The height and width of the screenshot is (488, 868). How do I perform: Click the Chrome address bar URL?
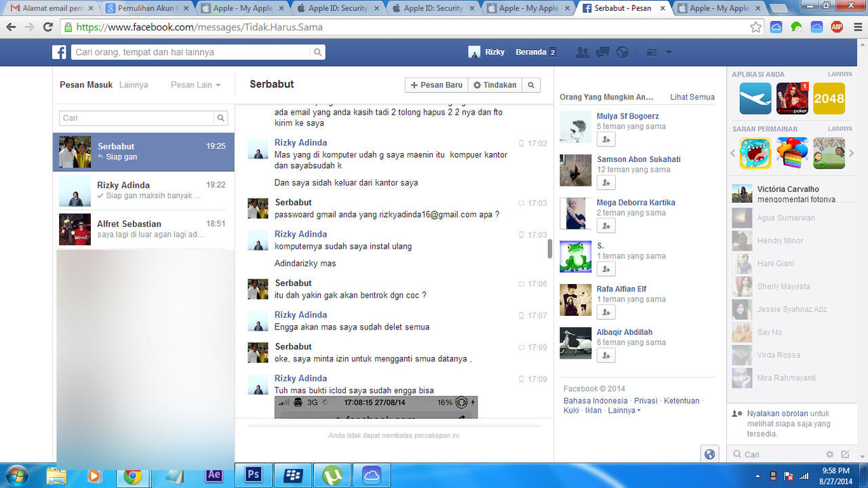pos(199,27)
